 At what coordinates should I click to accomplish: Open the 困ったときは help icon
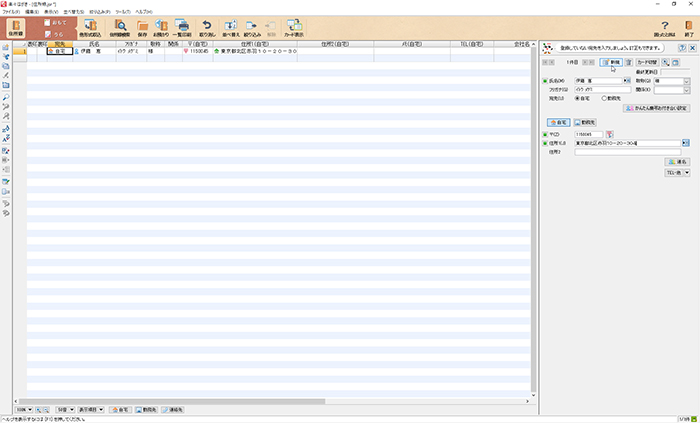(x=664, y=28)
